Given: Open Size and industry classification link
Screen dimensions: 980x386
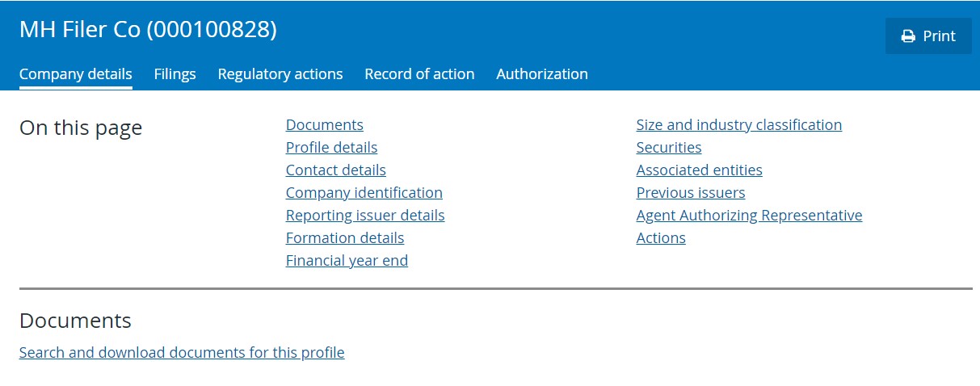Looking at the screenshot, I should pos(739,125).
